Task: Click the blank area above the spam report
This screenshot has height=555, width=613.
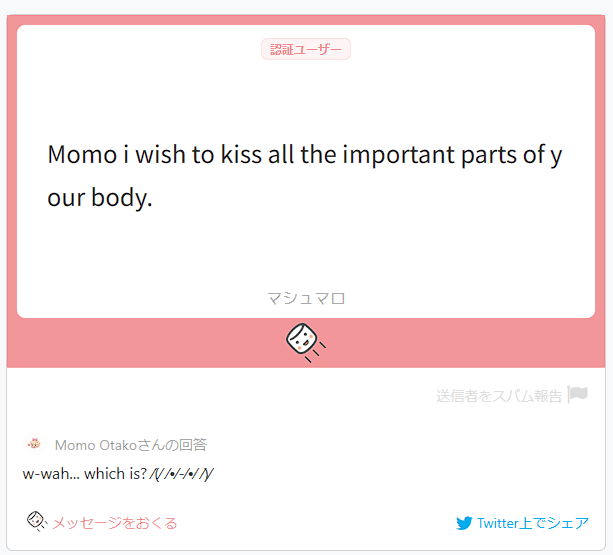Action: 306,377
